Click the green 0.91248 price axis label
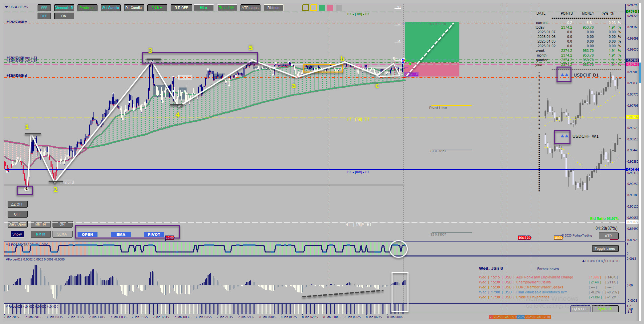 633,12
